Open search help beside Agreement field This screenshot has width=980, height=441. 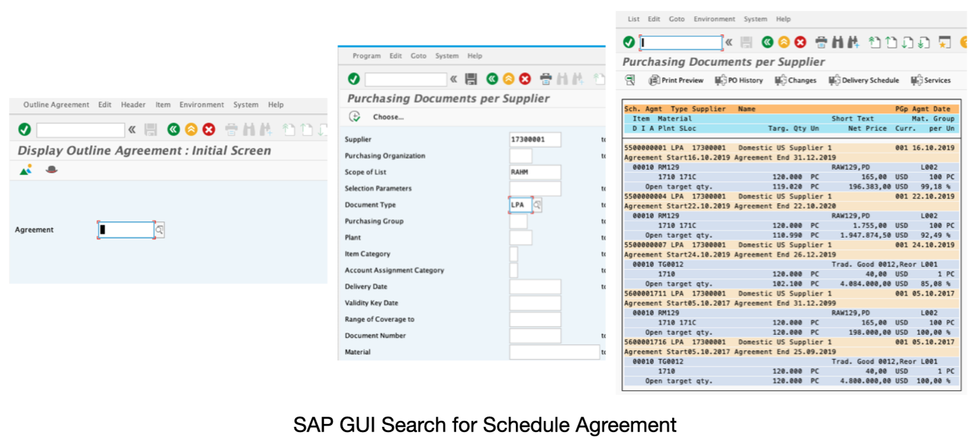click(x=160, y=230)
